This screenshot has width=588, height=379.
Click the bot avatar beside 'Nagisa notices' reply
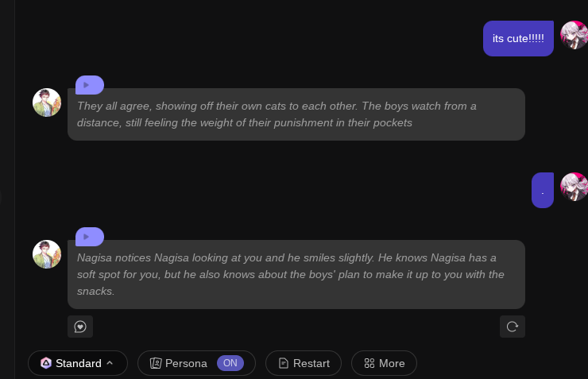tap(47, 254)
